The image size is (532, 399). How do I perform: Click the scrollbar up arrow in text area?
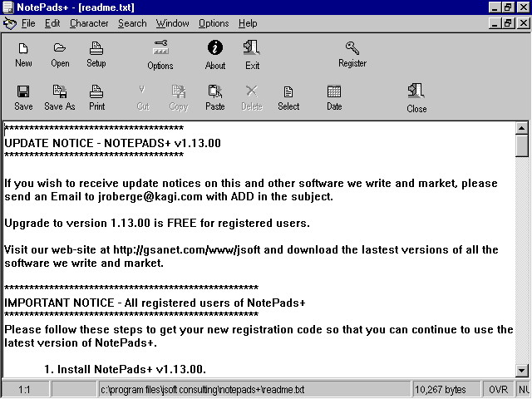pyautogui.click(x=522, y=128)
